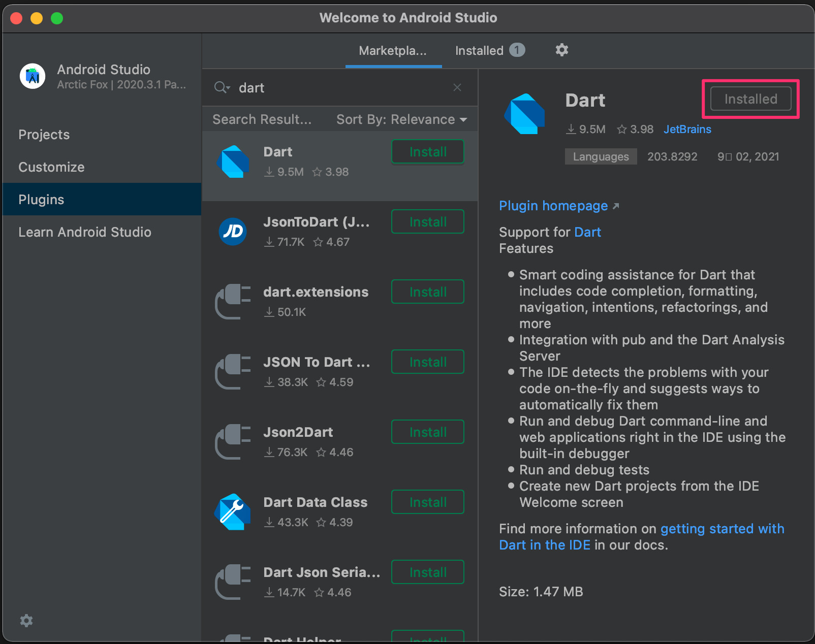Click the Android Studio logo icon
The image size is (815, 644).
[33, 76]
